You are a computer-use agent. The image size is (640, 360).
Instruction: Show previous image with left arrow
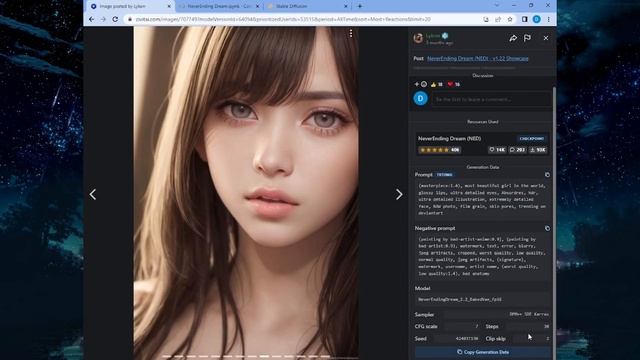pyautogui.click(x=93, y=194)
